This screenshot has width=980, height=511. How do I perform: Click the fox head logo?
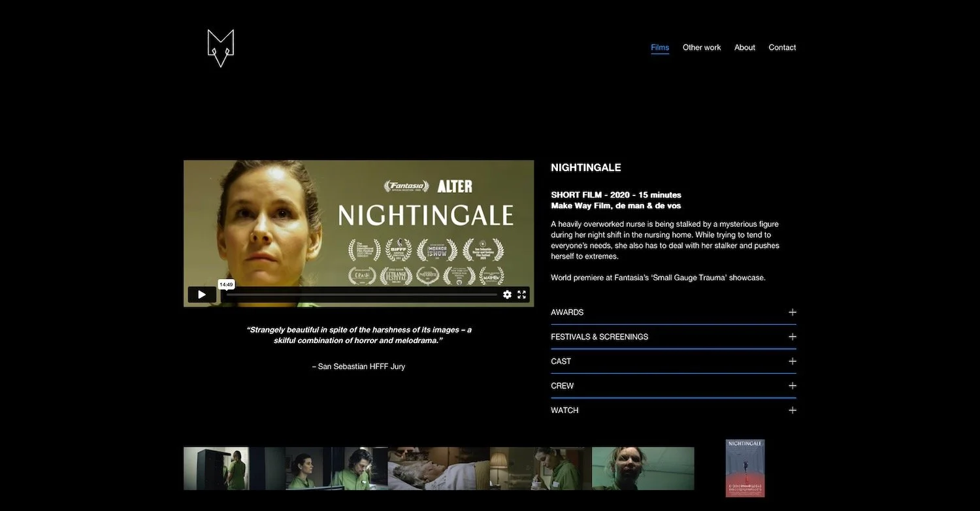pos(221,48)
